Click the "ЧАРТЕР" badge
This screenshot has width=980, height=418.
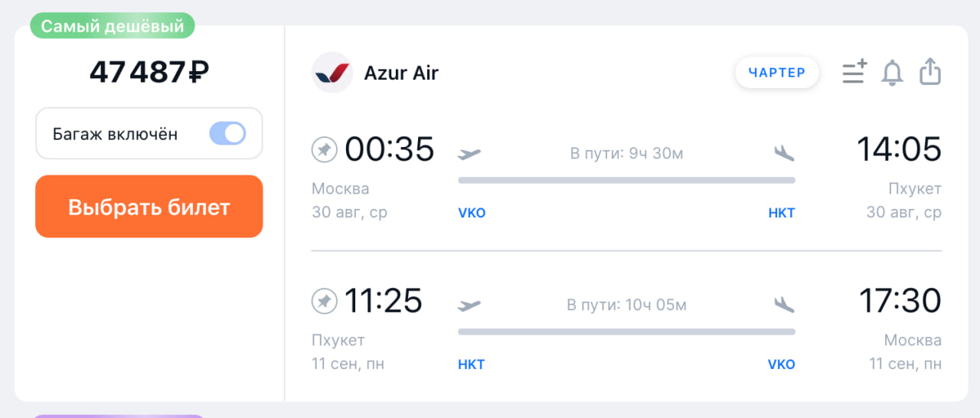pyautogui.click(x=777, y=73)
